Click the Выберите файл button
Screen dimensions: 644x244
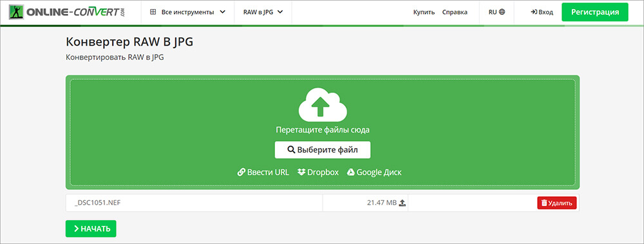tap(323, 150)
